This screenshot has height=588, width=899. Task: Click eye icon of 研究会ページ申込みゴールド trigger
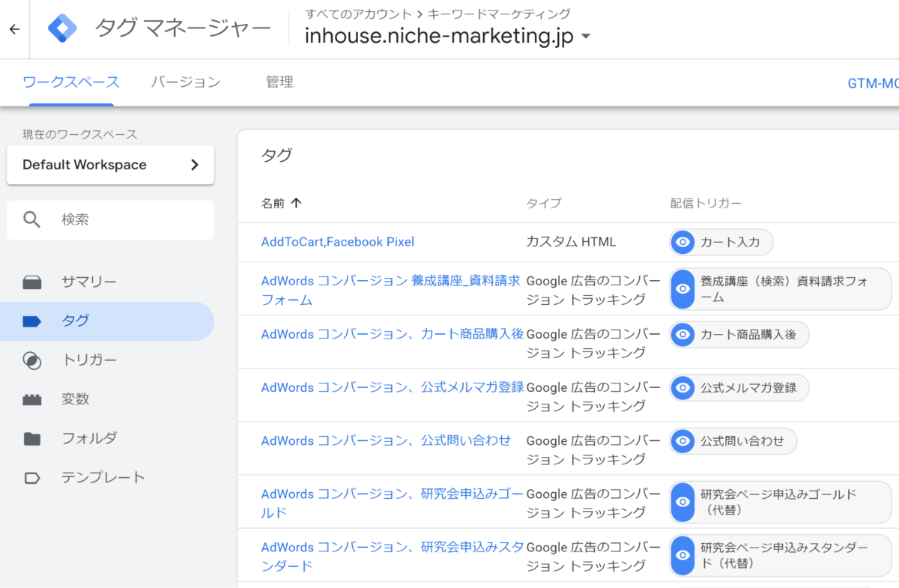(x=682, y=502)
